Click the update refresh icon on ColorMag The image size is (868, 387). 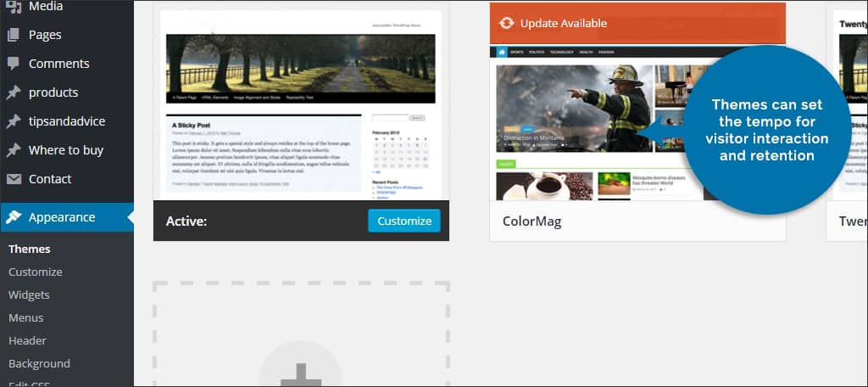[506, 23]
